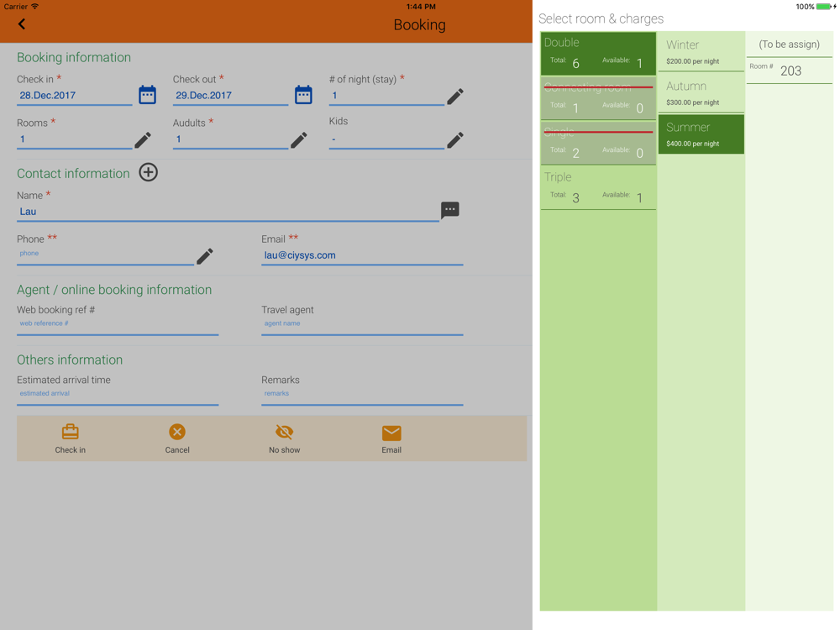Choose the Summer $400.00 rate

click(701, 134)
